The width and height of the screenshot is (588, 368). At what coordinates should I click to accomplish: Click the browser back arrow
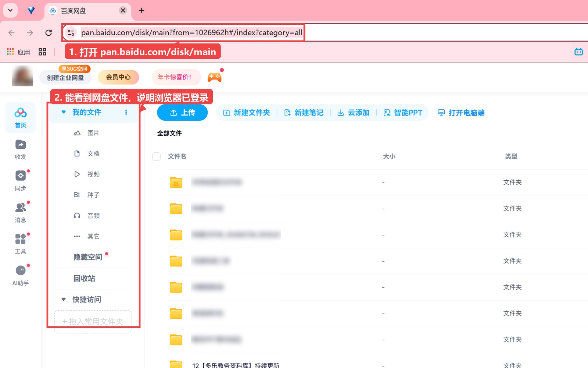point(11,33)
